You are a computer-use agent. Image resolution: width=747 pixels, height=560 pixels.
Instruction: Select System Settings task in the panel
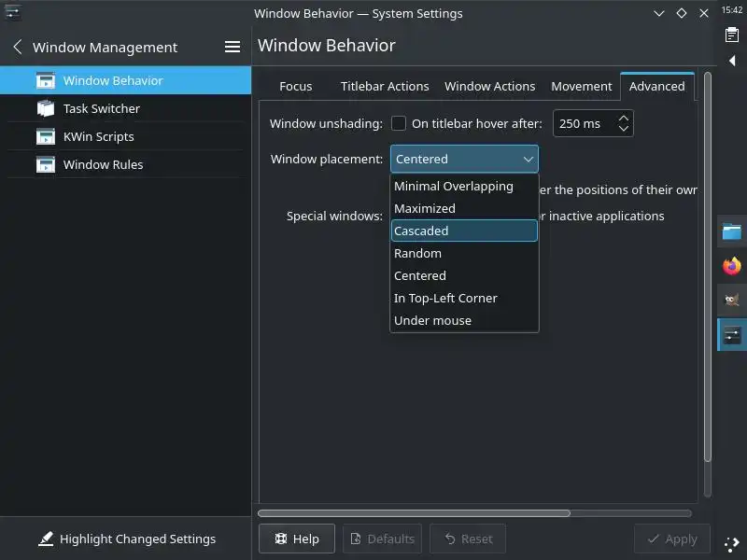point(732,335)
